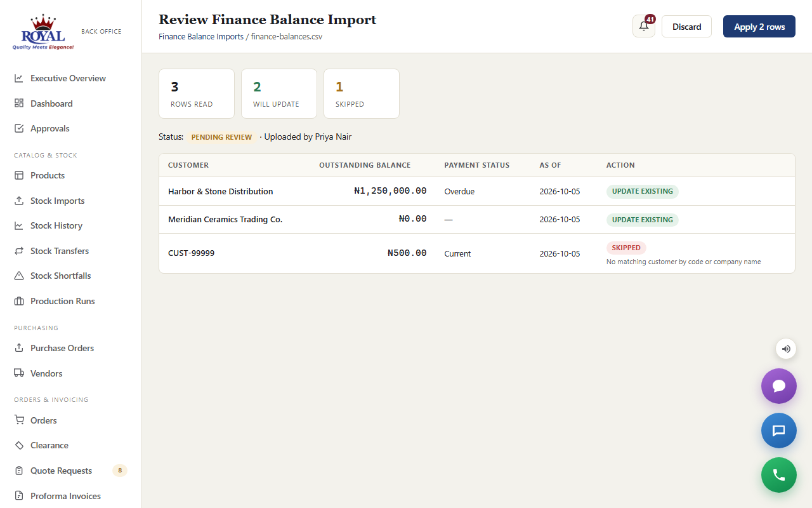Image resolution: width=812 pixels, height=508 pixels.
Task: Click the Stock History chart icon
Action: click(19, 225)
